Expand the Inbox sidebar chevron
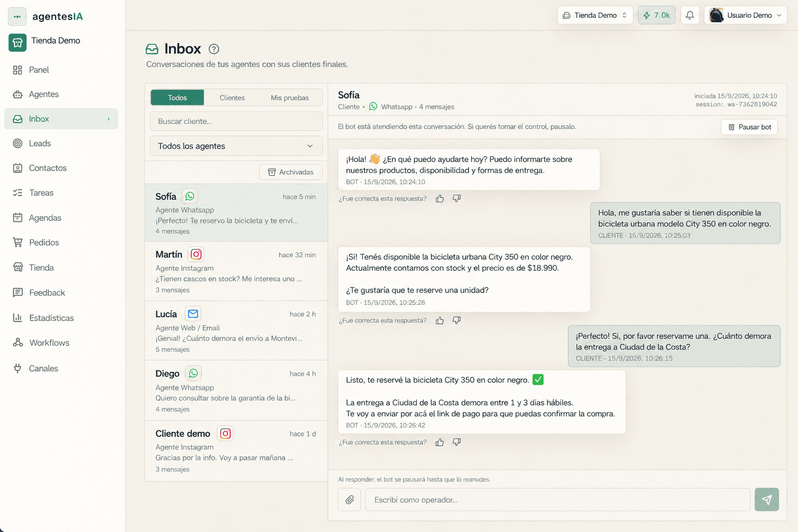Image resolution: width=798 pixels, height=532 pixels. [109, 119]
